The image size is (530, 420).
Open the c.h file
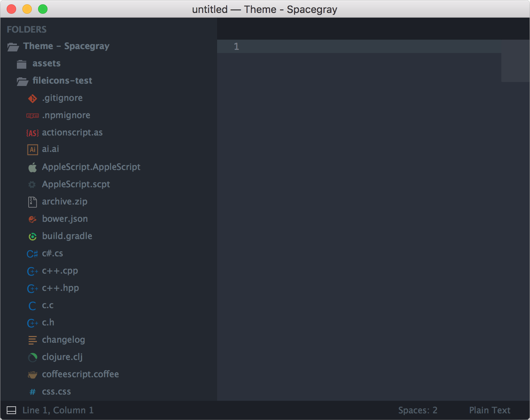pyautogui.click(x=48, y=322)
